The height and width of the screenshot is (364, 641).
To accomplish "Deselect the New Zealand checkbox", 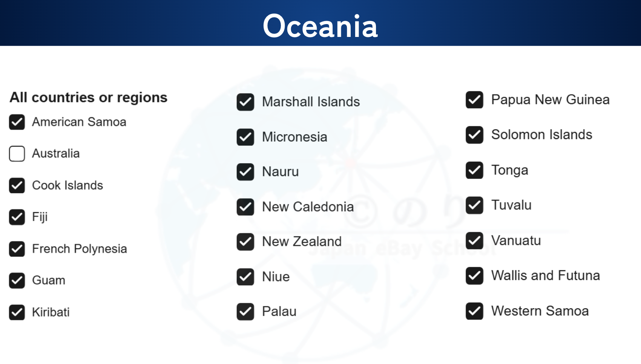I will [x=245, y=242].
